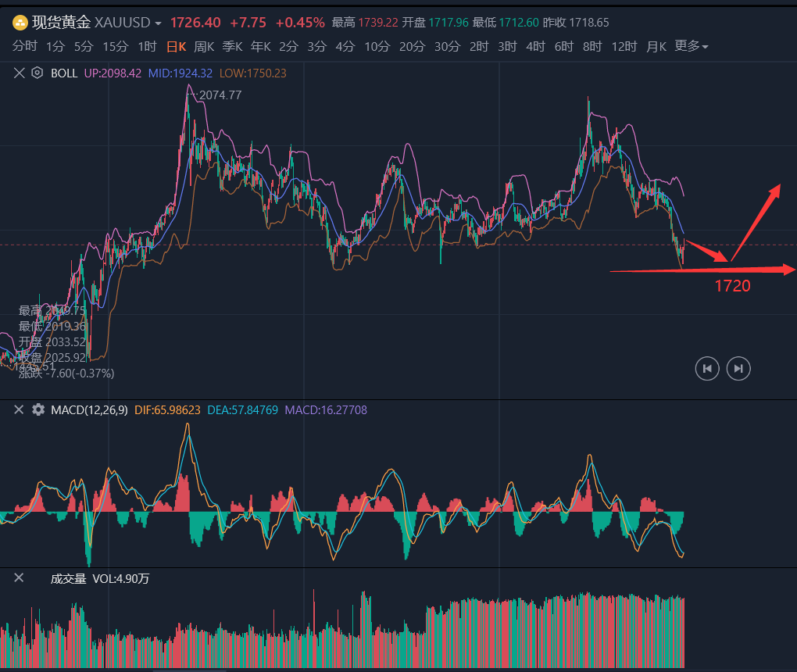The height and width of the screenshot is (672, 797).
Task: Click the 昨收 1718.65 previous close value
Action: [576, 23]
